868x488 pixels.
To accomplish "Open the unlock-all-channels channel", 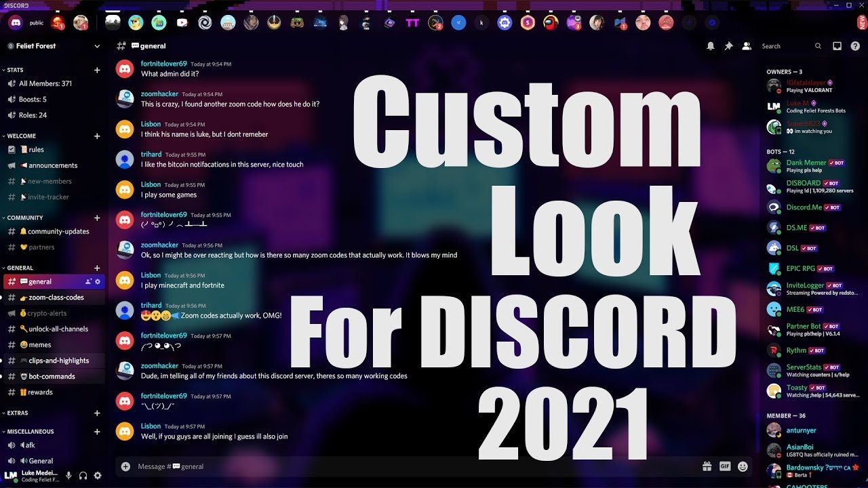I will tap(54, 329).
